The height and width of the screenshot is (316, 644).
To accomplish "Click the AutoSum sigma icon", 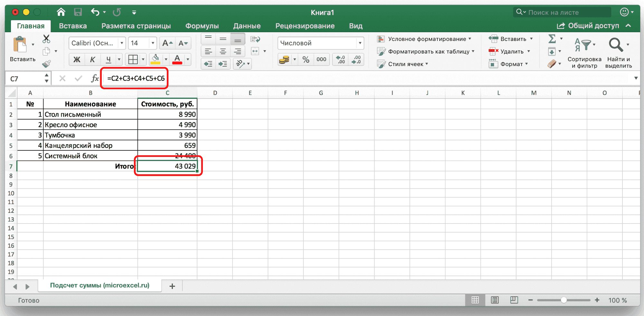I will 552,39.
